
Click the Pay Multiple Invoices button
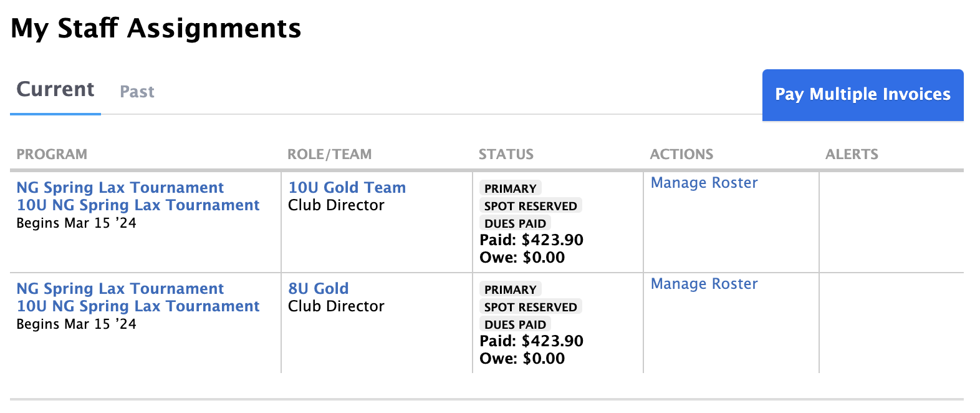[x=862, y=95]
